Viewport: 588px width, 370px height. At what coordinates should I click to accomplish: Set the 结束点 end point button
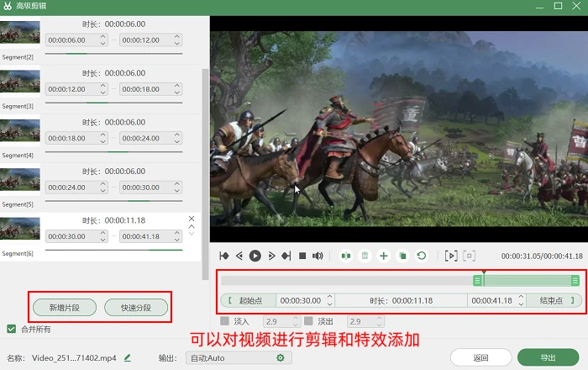click(x=554, y=300)
